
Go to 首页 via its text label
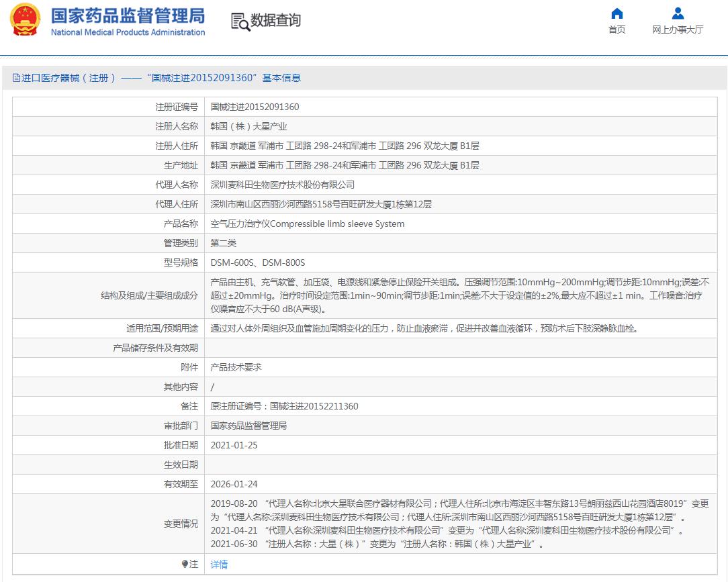(x=617, y=30)
